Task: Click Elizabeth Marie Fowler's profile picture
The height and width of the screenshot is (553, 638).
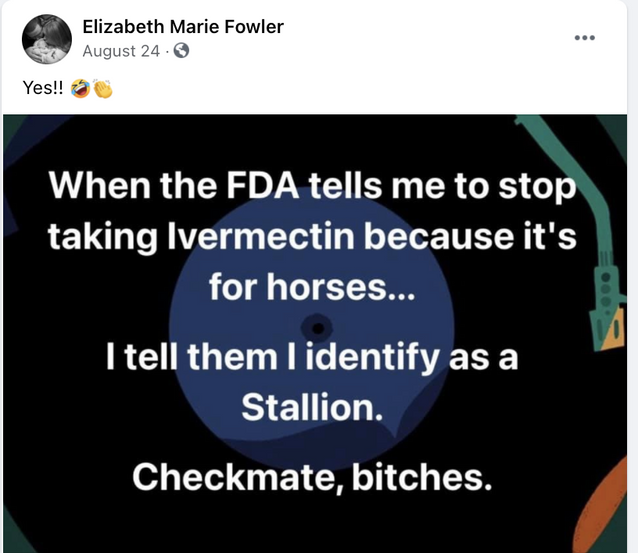Action: [46, 40]
